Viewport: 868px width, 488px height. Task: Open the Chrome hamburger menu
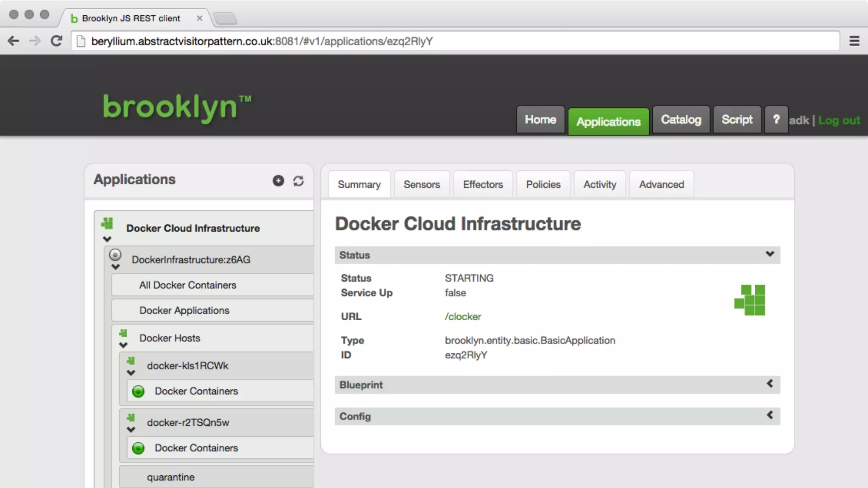(854, 41)
